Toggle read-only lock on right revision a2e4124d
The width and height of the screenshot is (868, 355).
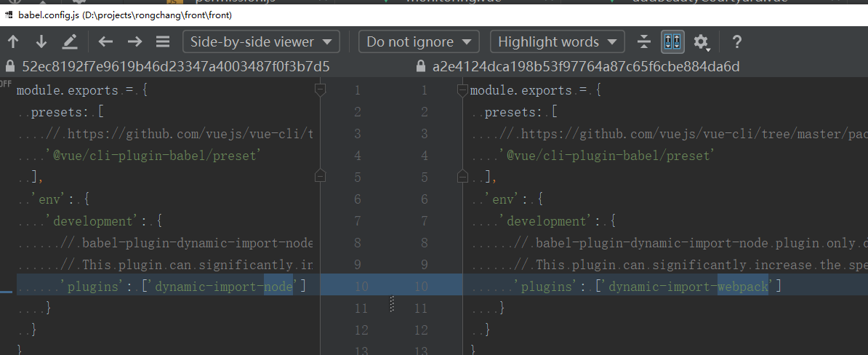420,67
